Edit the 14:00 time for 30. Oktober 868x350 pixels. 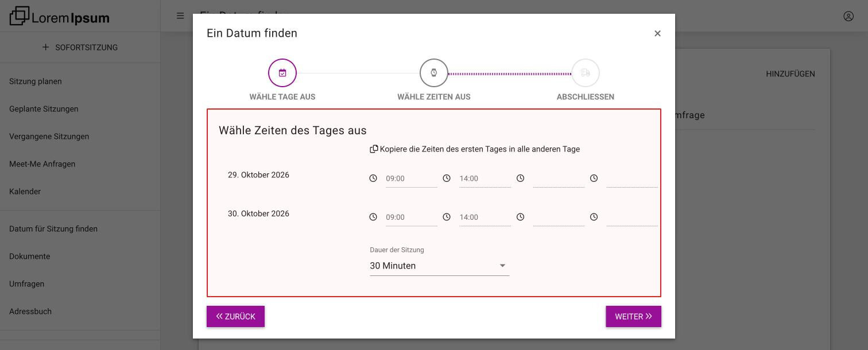pyautogui.click(x=485, y=217)
